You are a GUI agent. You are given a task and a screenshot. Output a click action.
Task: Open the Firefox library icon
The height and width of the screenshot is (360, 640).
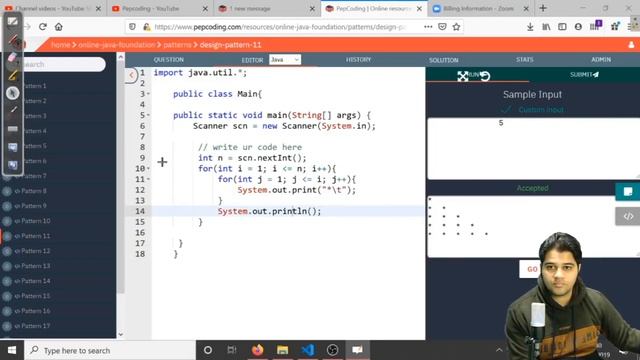coord(546,27)
